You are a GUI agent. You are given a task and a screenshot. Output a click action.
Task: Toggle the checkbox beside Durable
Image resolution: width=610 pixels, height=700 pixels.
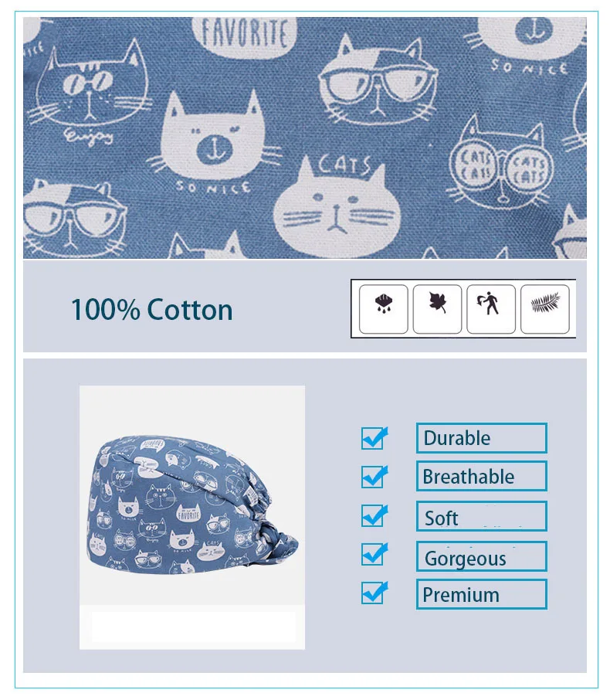click(x=374, y=438)
